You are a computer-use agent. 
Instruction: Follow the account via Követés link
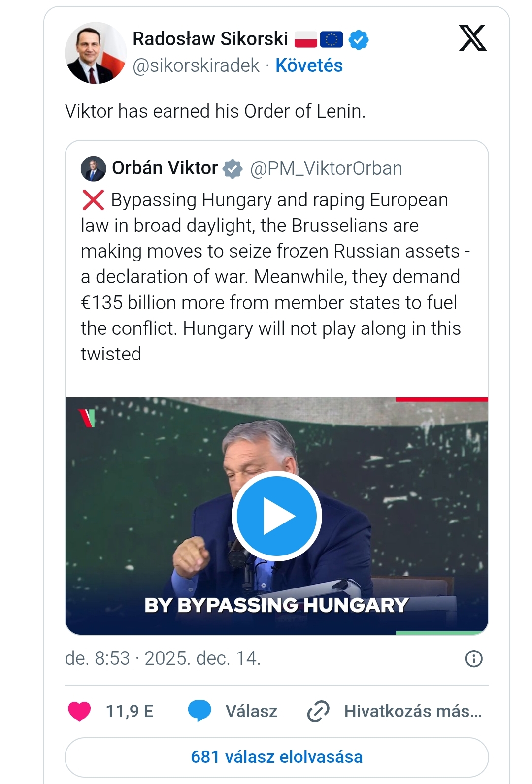pyautogui.click(x=309, y=65)
